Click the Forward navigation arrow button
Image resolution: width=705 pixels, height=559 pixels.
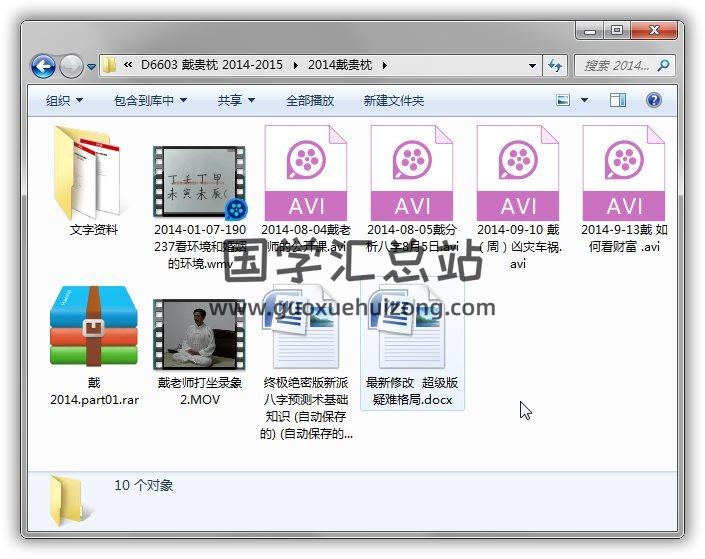coord(71,67)
